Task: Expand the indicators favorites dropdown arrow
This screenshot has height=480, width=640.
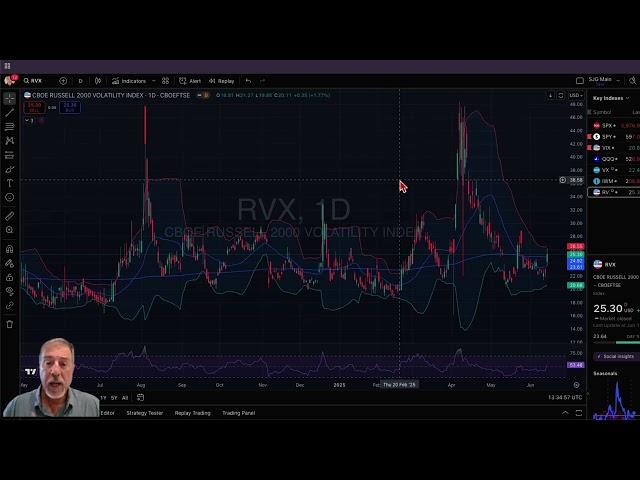Action: (154, 81)
